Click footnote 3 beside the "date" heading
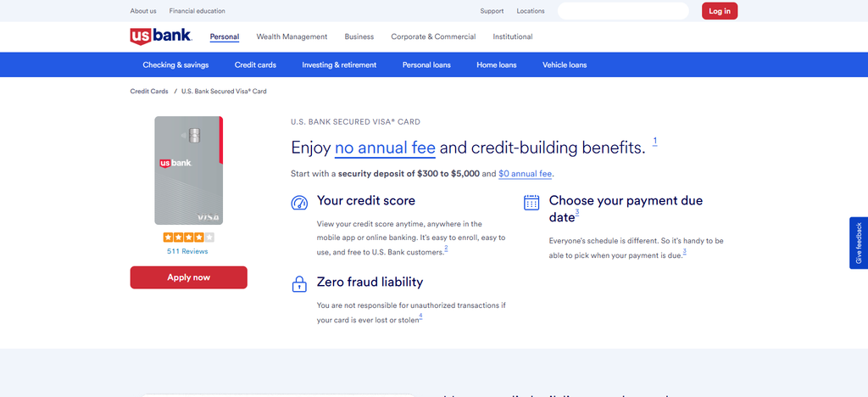Screen dimensions: 868x397 (576, 213)
